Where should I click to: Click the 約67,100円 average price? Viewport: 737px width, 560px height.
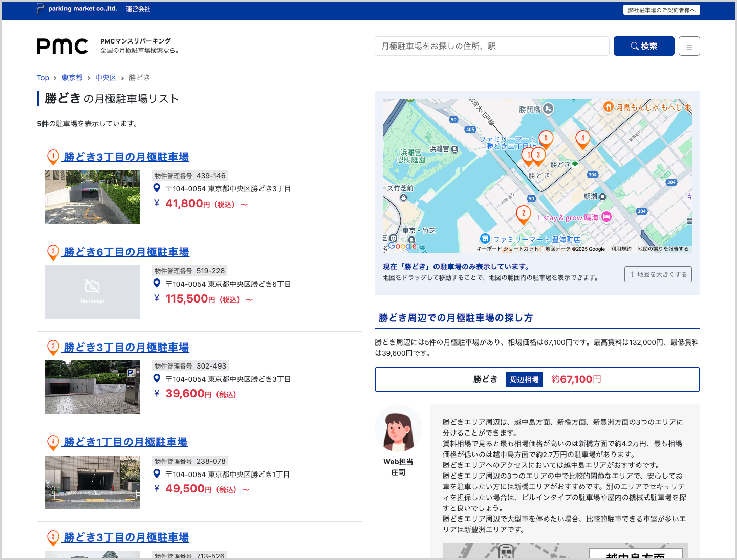[x=576, y=379]
